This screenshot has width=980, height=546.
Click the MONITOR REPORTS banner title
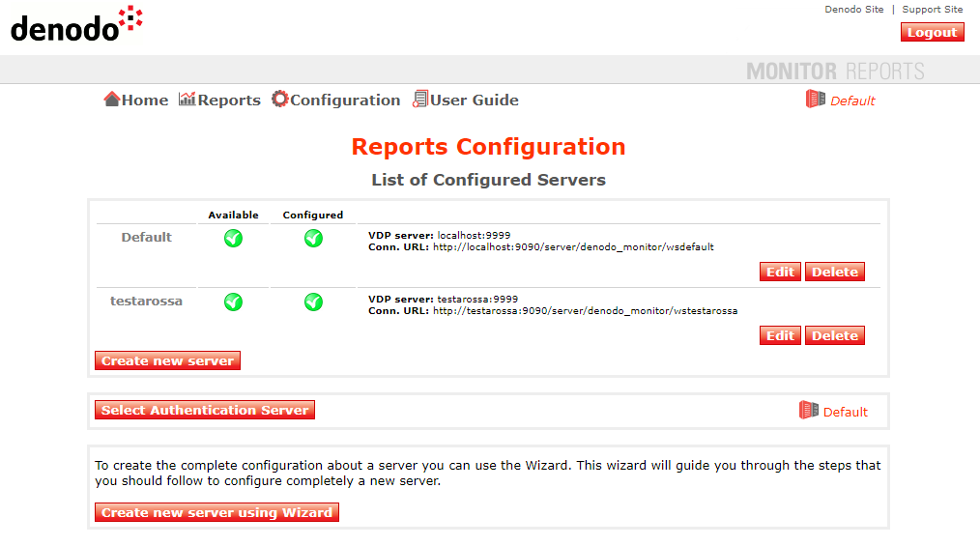tap(835, 72)
